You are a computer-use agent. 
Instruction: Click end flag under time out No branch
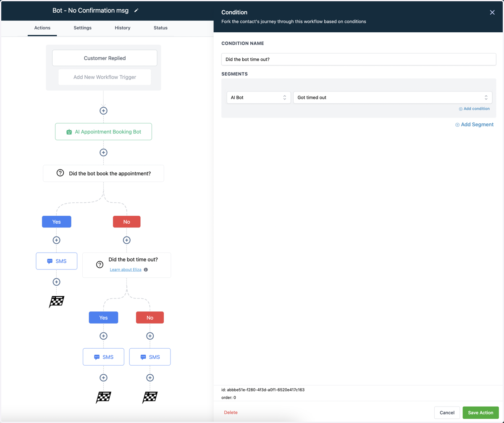click(150, 397)
